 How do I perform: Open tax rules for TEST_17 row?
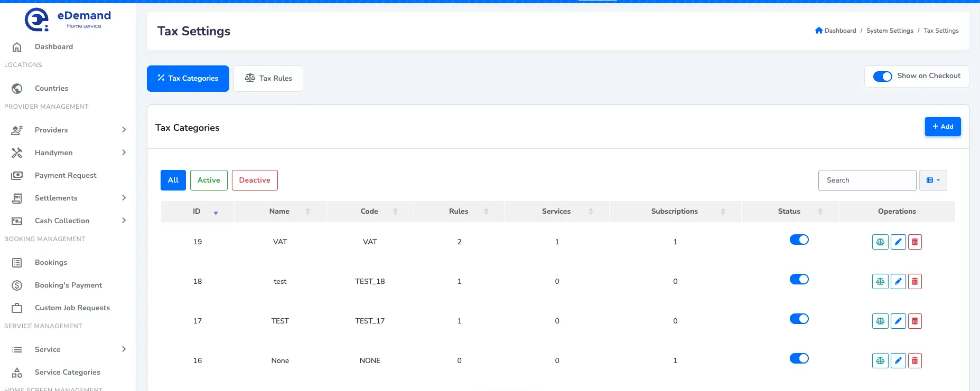tap(880, 321)
